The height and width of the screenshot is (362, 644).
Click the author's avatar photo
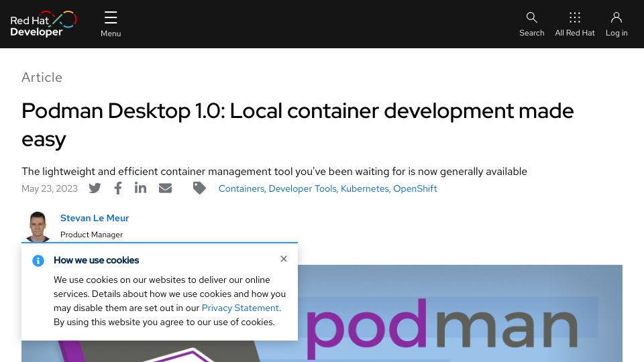click(38, 227)
